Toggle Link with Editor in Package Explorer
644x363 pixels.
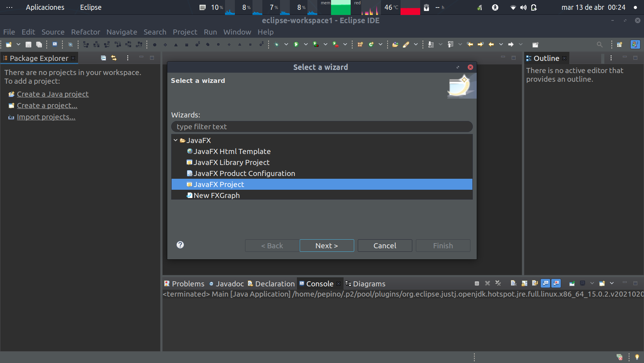point(114,58)
